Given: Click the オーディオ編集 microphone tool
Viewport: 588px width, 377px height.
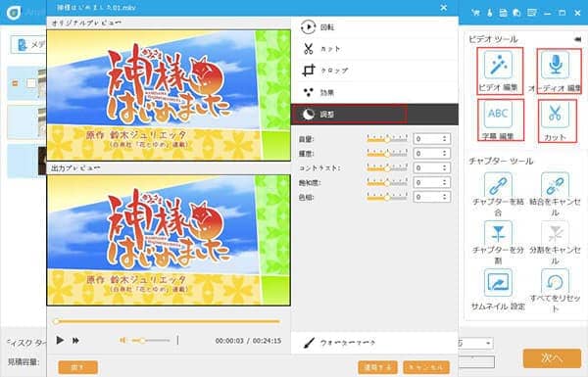Looking at the screenshot, I should click(x=556, y=71).
